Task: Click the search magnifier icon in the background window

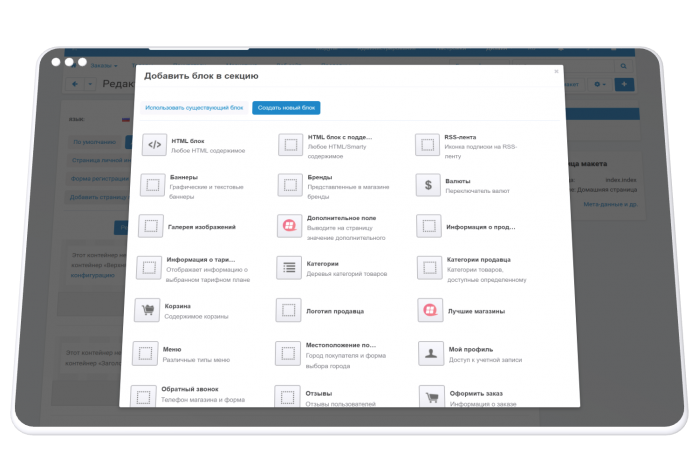Action: (x=623, y=66)
